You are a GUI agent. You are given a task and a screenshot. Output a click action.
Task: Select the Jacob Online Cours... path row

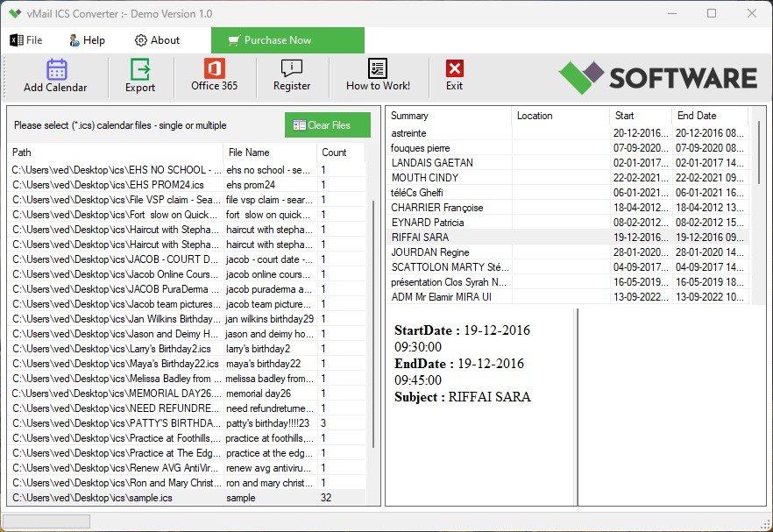187,274
